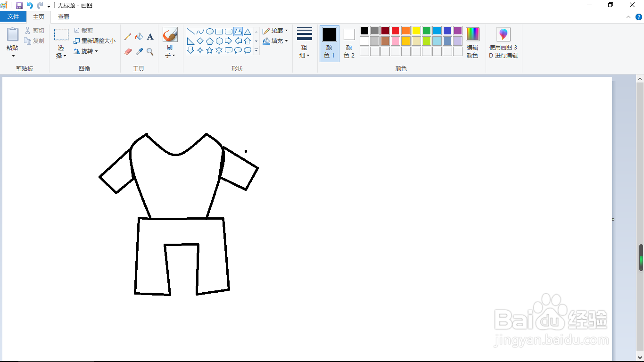Save the drawing from quick access toolbar

(19, 5)
